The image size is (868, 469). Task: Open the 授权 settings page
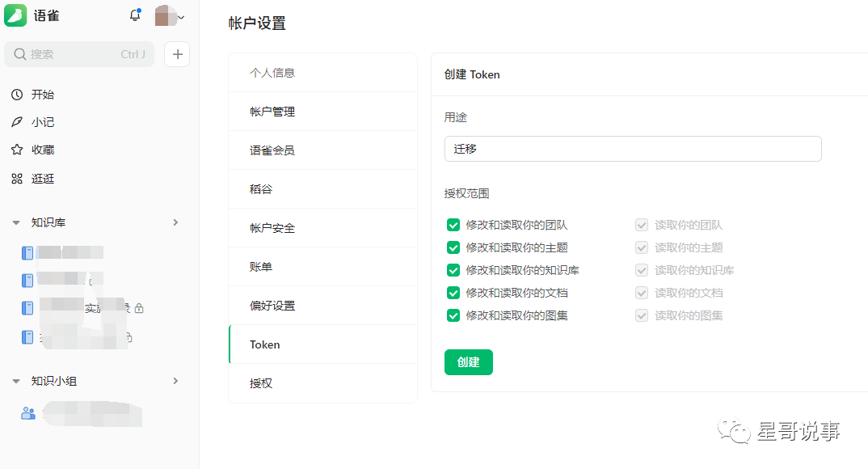pos(261,383)
